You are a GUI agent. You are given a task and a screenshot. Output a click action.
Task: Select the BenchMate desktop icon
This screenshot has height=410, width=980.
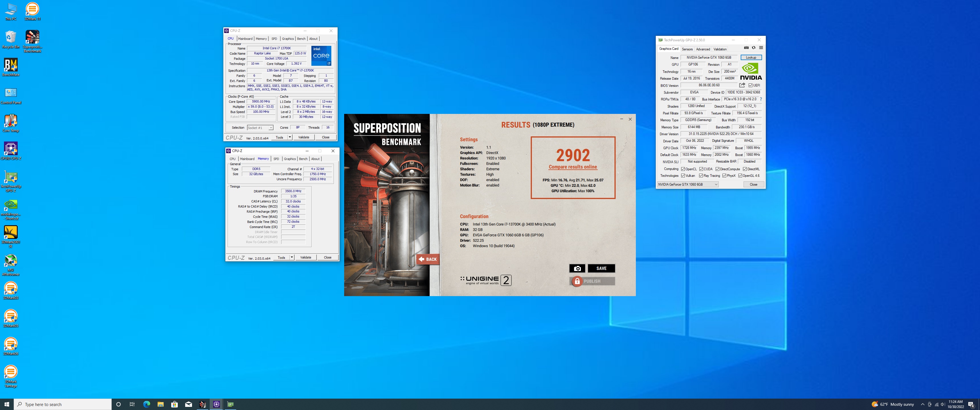point(11,67)
